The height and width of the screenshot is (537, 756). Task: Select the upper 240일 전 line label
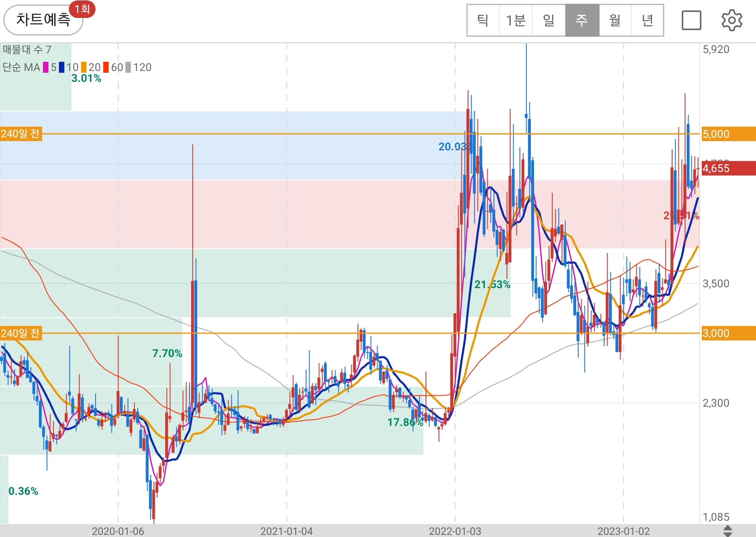[21, 134]
